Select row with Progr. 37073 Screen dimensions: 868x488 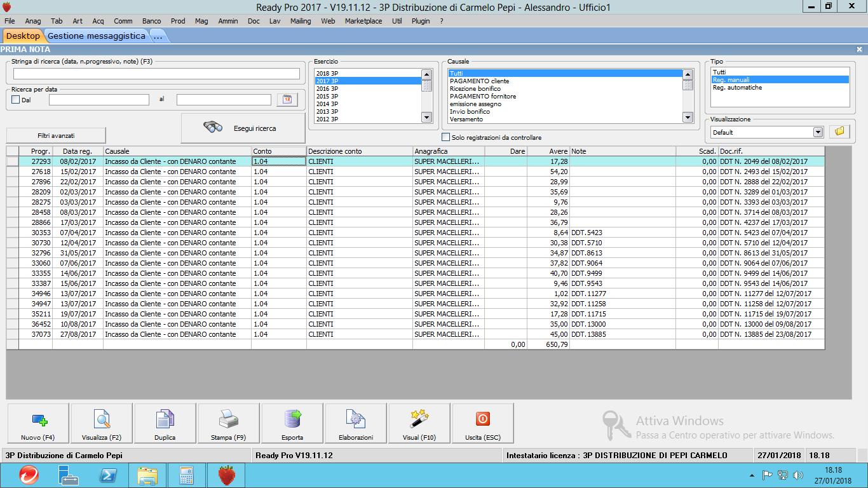click(416, 334)
